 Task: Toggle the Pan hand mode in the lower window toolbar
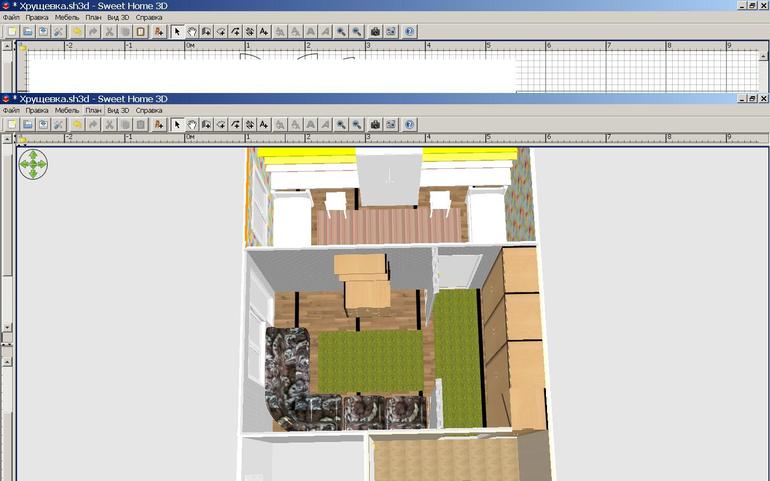[x=191, y=125]
